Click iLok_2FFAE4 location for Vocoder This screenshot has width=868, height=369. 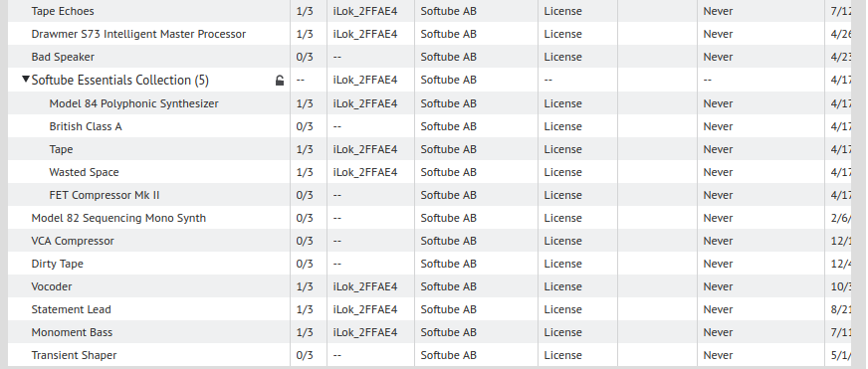(364, 286)
